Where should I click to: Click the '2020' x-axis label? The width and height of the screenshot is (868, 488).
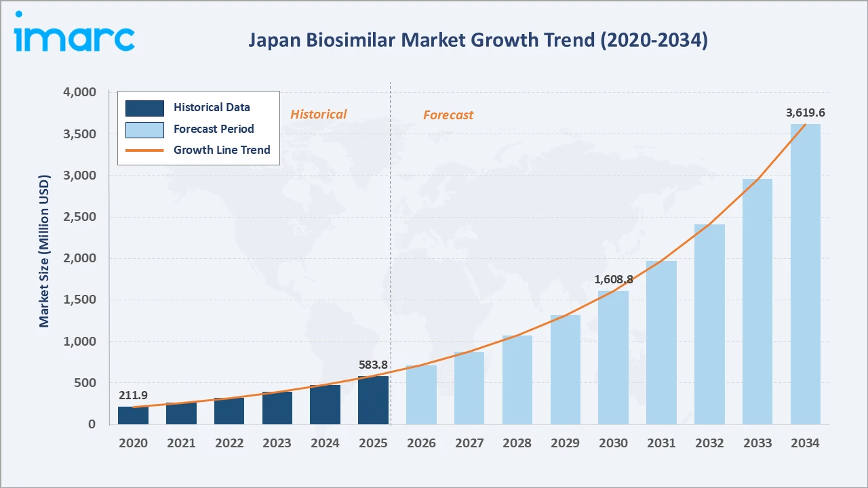[x=133, y=443]
